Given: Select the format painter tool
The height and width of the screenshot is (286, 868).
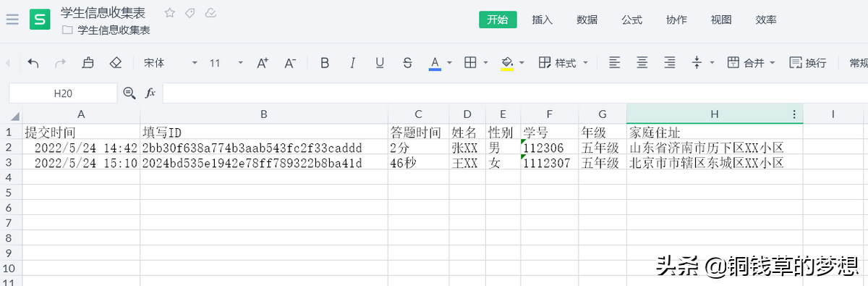Looking at the screenshot, I should coord(88,63).
